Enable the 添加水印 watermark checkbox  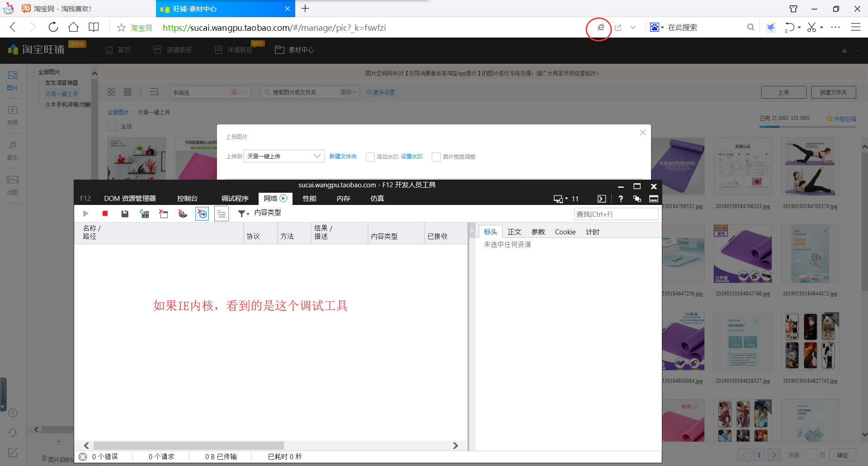(x=370, y=157)
